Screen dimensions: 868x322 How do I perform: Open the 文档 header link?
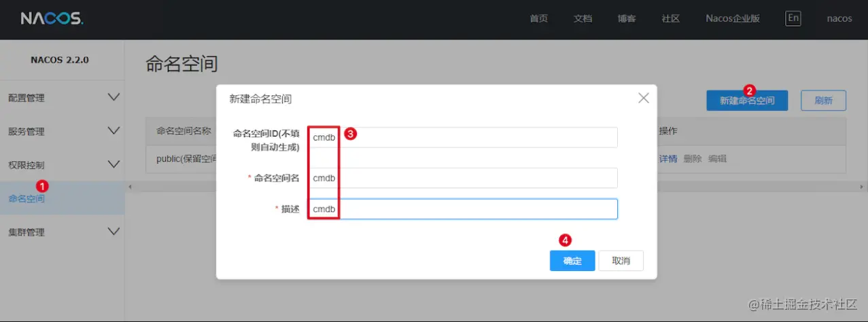(x=583, y=19)
